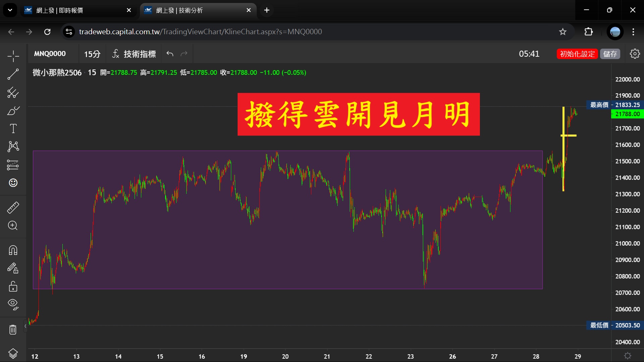
Task: Hide all drawings with eye icon
Action: pos(13,304)
